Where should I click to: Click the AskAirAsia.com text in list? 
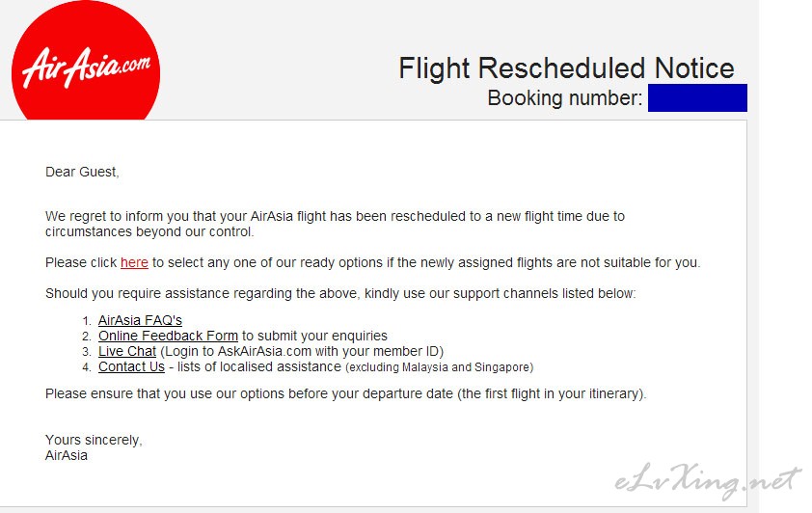(264, 352)
